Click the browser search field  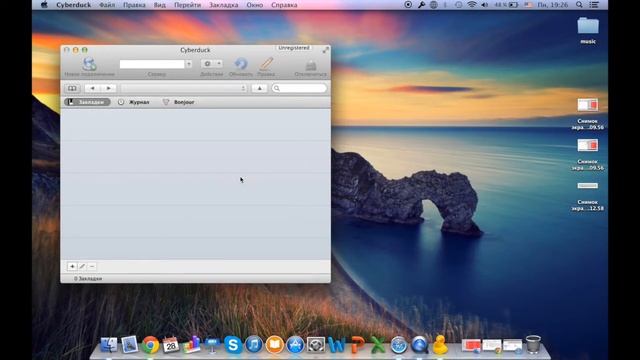click(299, 88)
